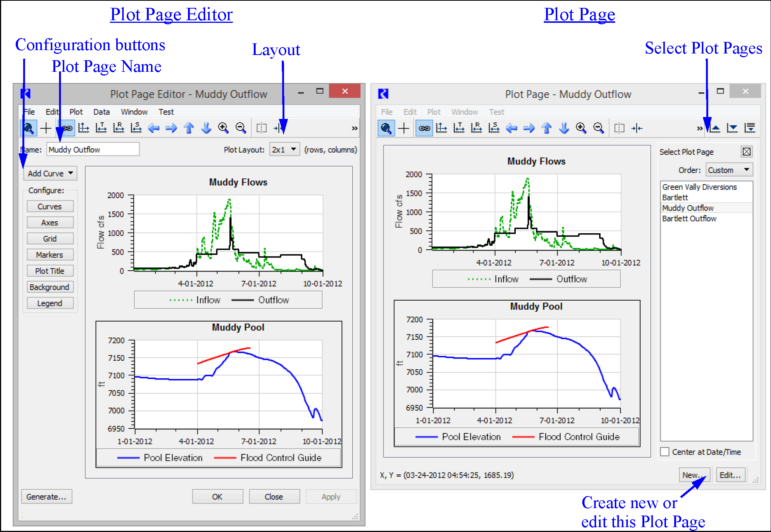Click the axis 'T' scaling icon in editor
Screen dimensions: 771x532
(x=101, y=128)
